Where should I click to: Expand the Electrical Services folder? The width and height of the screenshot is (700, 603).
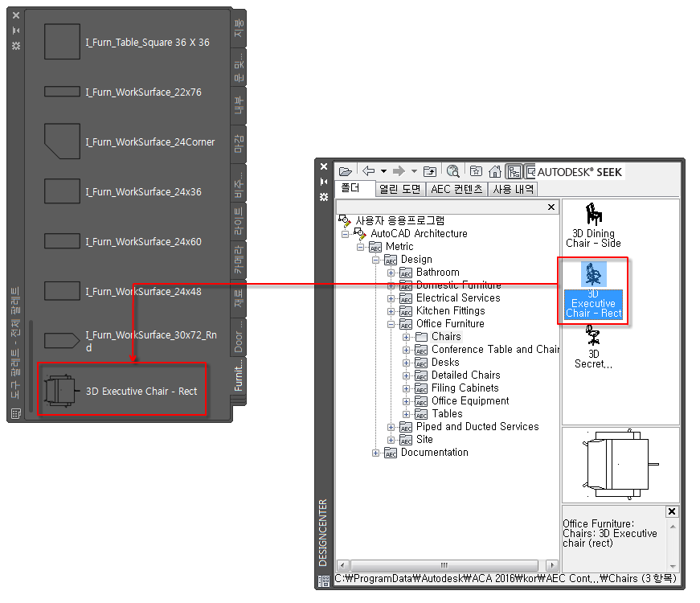tap(391, 298)
